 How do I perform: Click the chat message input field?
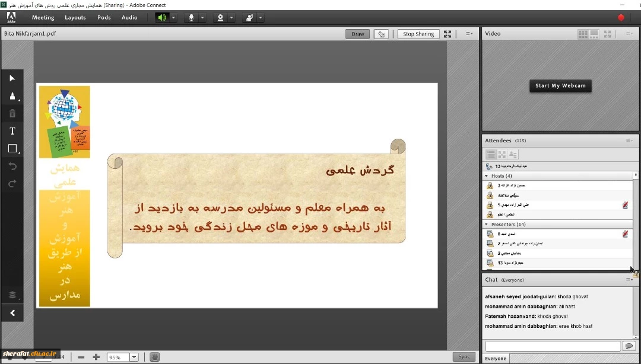point(552,346)
